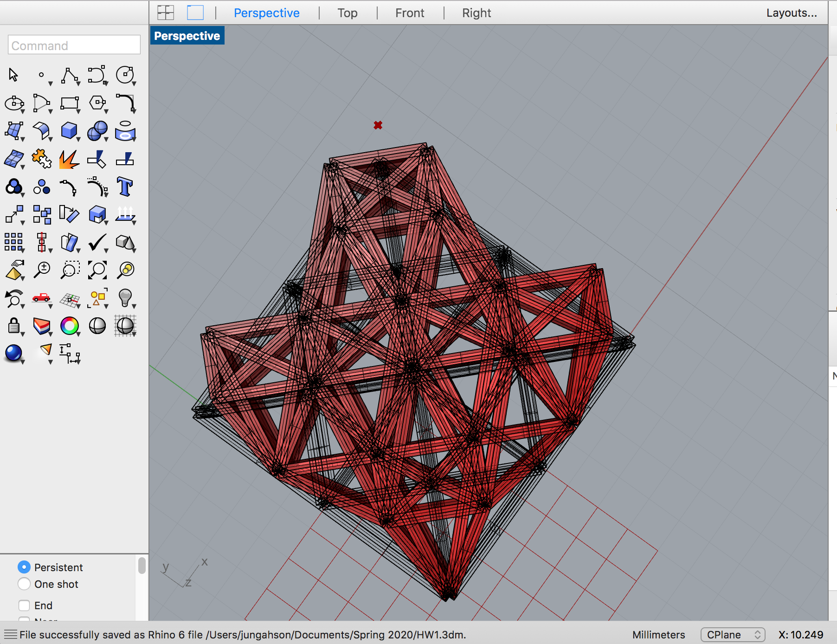Expand the Box solid flyout arrow
This screenshot has width=837, height=644.
[x=78, y=139]
